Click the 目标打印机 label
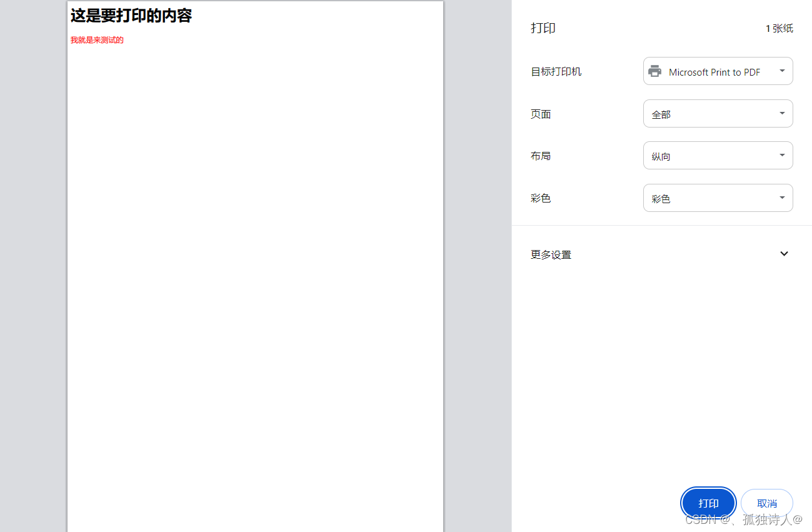 coord(556,71)
